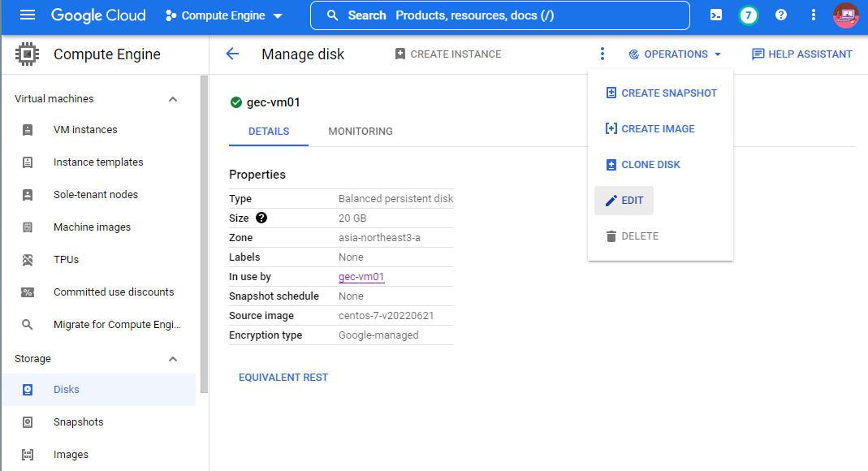The height and width of the screenshot is (471, 868).
Task: Choose Create Image from the menu
Action: [x=650, y=129]
